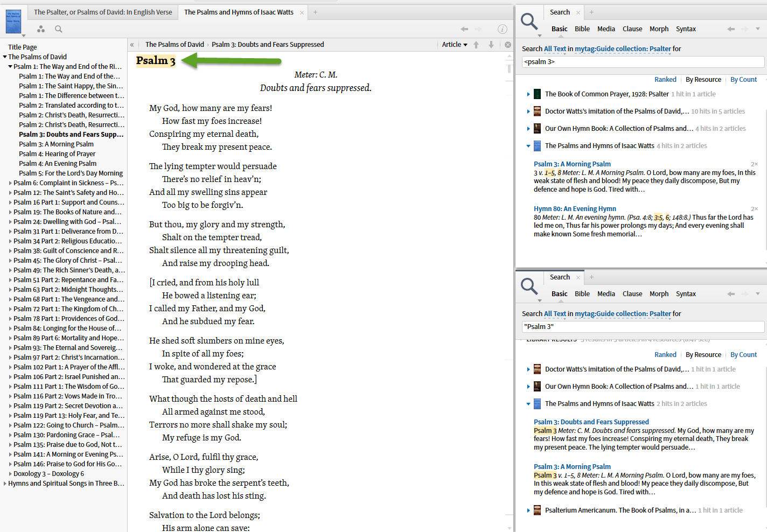Select the Media search type in the top panel
Screen dimensions: 767x532
[606, 29]
